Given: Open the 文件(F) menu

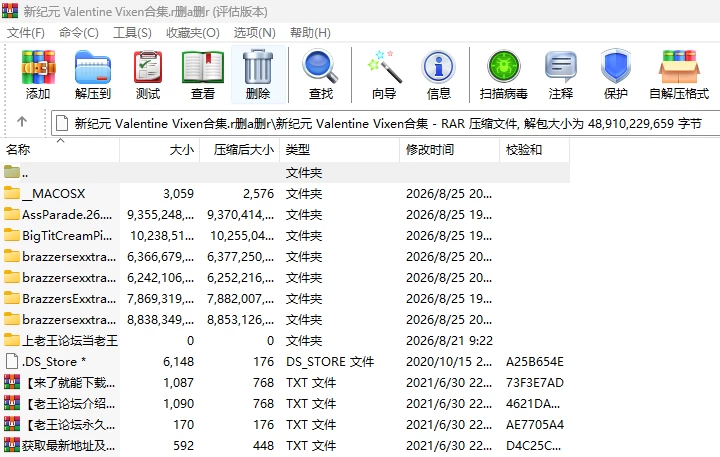Looking at the screenshot, I should [25, 33].
